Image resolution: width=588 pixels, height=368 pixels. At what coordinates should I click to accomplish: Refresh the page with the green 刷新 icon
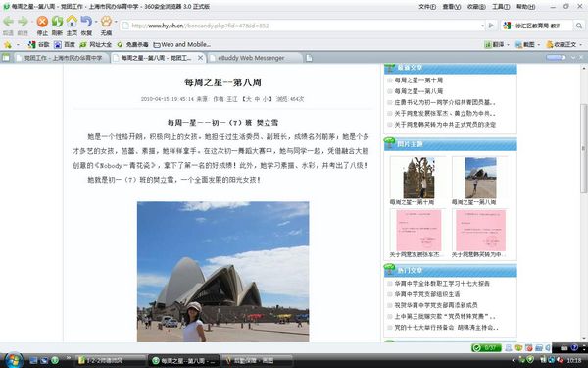pos(57,22)
